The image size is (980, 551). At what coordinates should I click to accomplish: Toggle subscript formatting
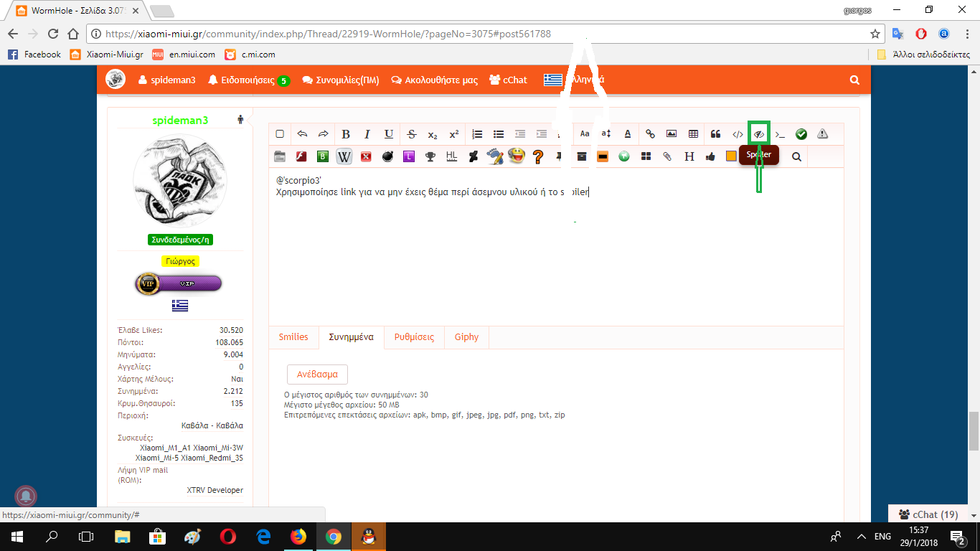tap(433, 134)
